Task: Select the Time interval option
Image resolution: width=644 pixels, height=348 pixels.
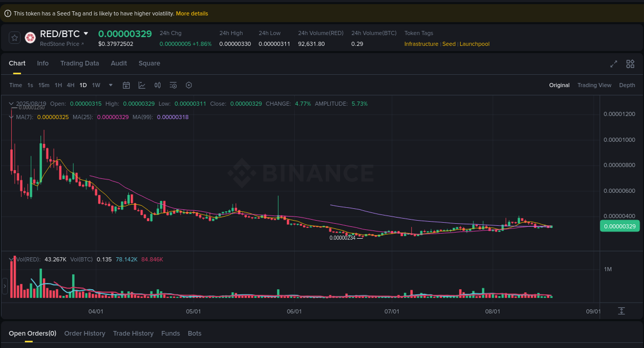Action: pyautogui.click(x=16, y=85)
